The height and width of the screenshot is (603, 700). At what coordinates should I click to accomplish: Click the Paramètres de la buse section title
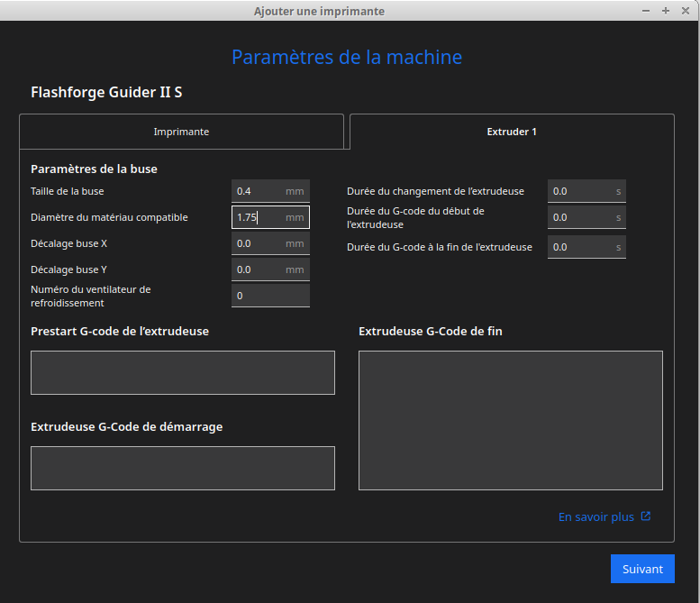click(x=94, y=169)
